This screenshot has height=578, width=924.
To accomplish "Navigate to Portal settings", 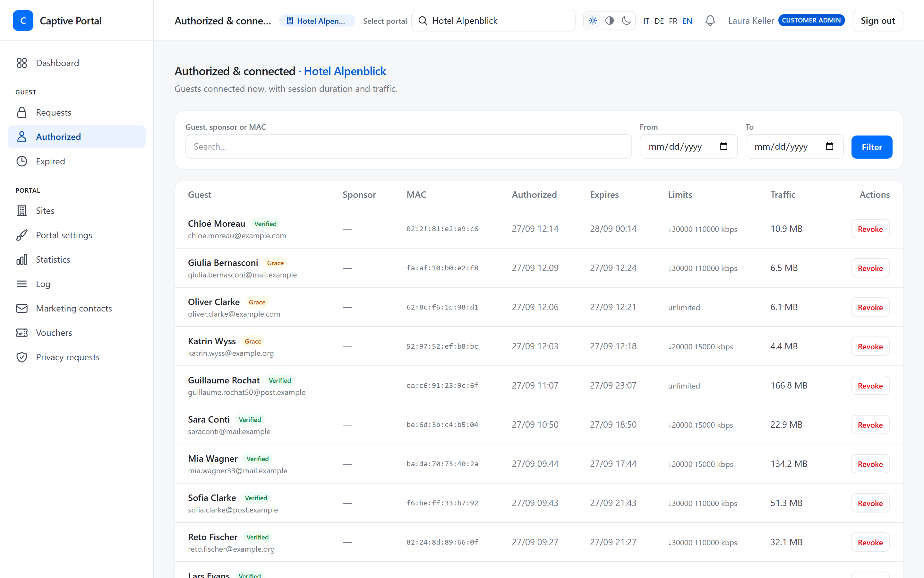I will 77,235.
